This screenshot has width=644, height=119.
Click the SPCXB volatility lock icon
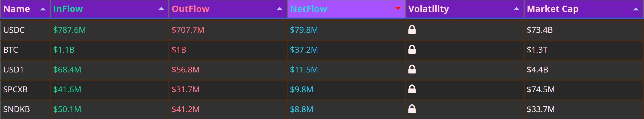click(x=412, y=89)
